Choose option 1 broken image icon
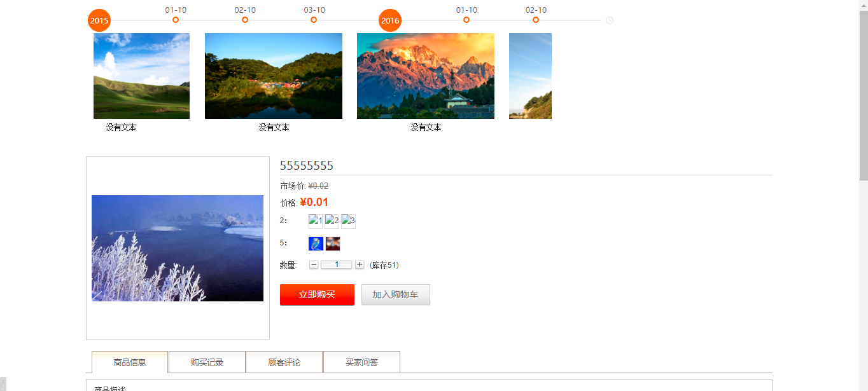 [x=316, y=221]
